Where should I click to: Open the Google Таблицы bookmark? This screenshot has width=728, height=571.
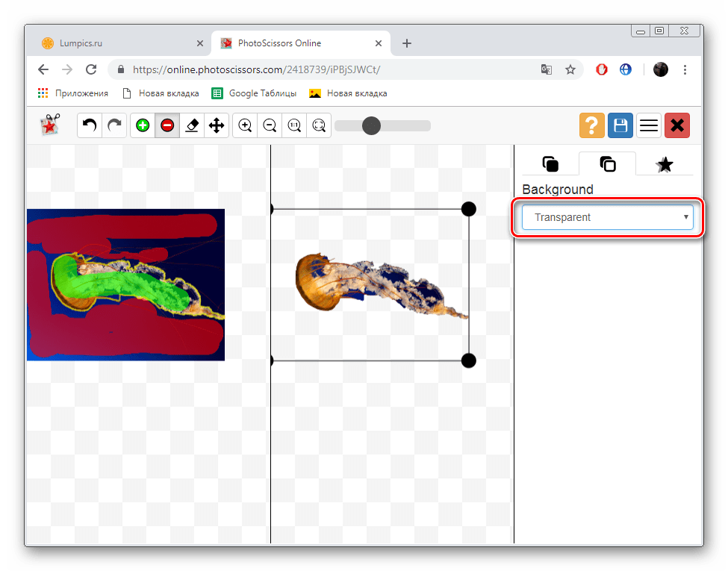pos(254,93)
